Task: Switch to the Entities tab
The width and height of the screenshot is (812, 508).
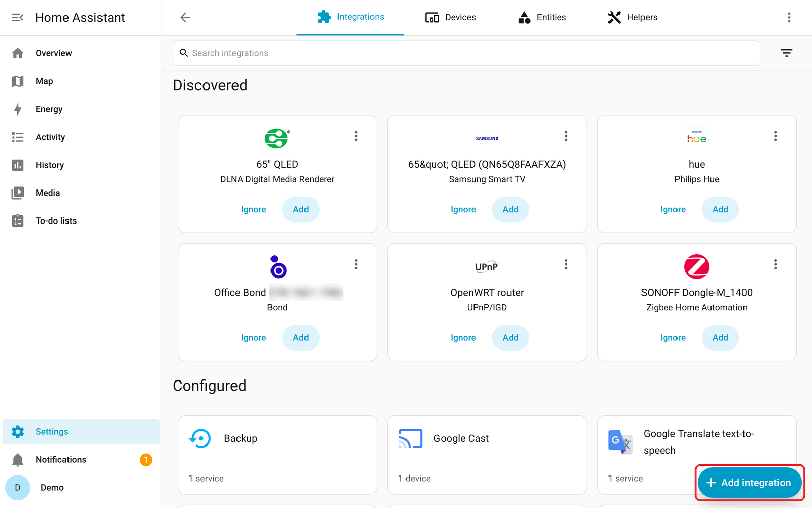Action: [542, 17]
